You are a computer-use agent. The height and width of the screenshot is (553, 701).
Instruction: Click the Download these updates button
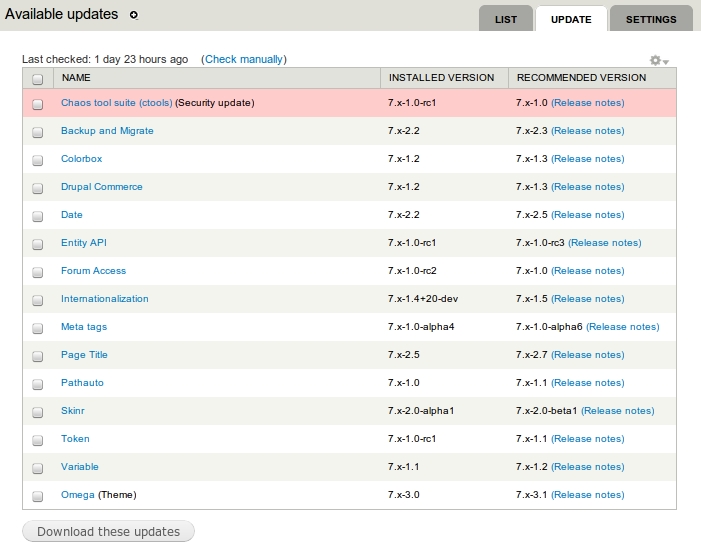coord(108,532)
